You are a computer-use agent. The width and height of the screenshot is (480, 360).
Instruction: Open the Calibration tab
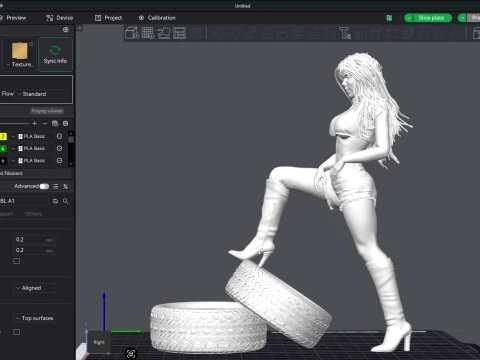pos(157,18)
